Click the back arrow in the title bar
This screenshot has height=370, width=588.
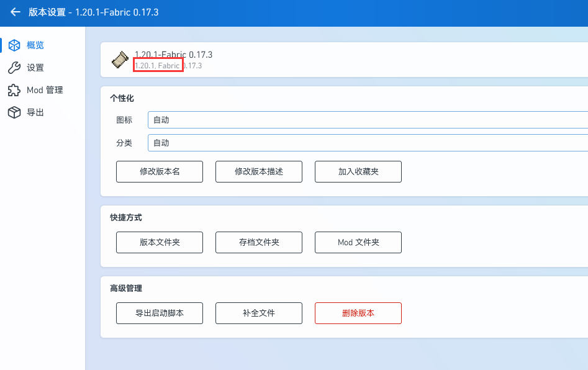click(16, 12)
